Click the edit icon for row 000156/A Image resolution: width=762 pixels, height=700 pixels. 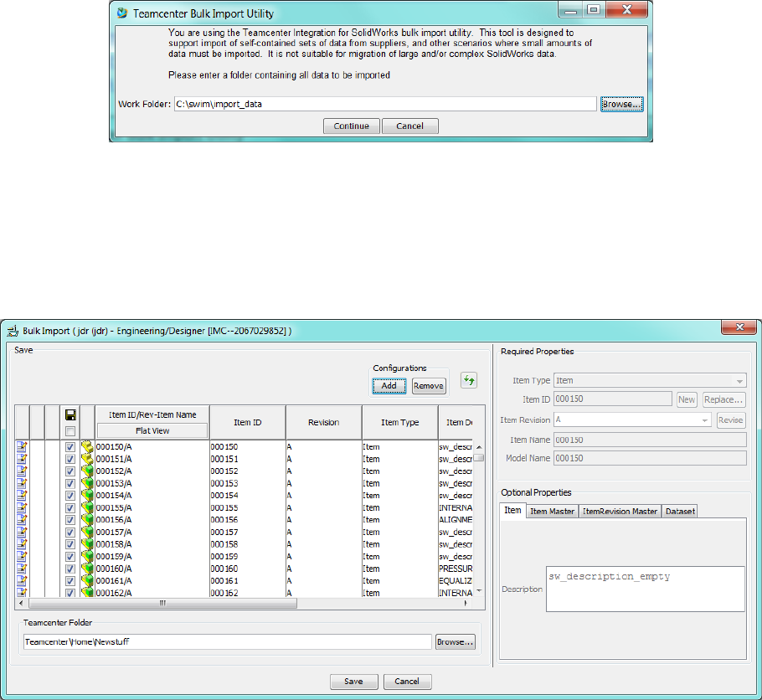(x=22, y=519)
